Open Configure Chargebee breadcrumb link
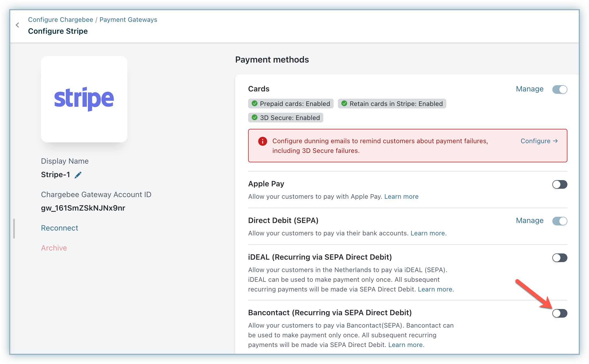The width and height of the screenshot is (589, 364). point(60,20)
